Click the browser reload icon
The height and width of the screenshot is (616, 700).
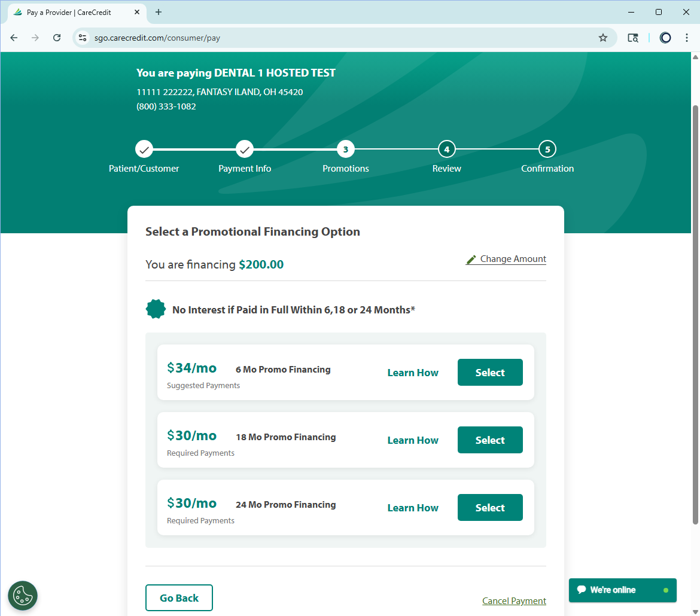coord(57,38)
